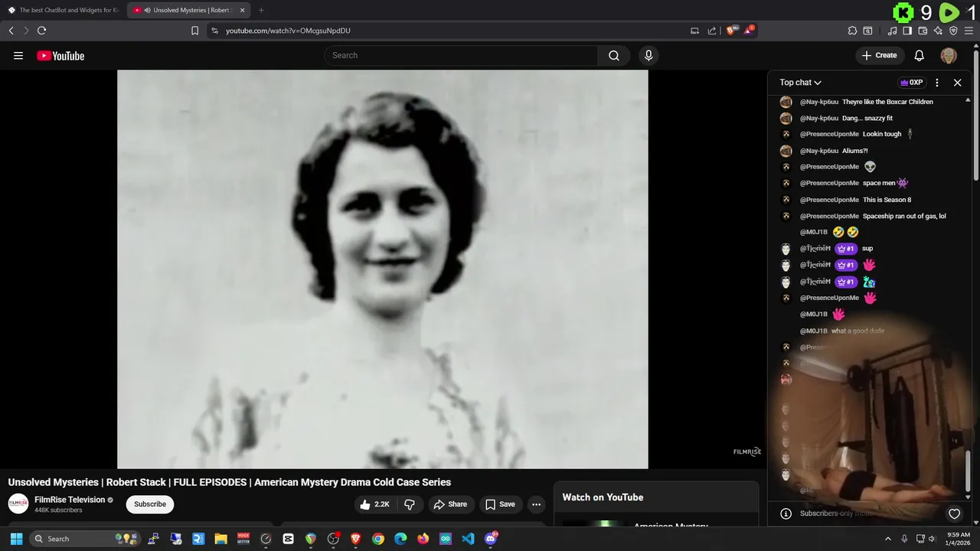Open Brave Rewards triangle icon
This screenshot has width=980, height=551.
pyautogui.click(x=749, y=31)
